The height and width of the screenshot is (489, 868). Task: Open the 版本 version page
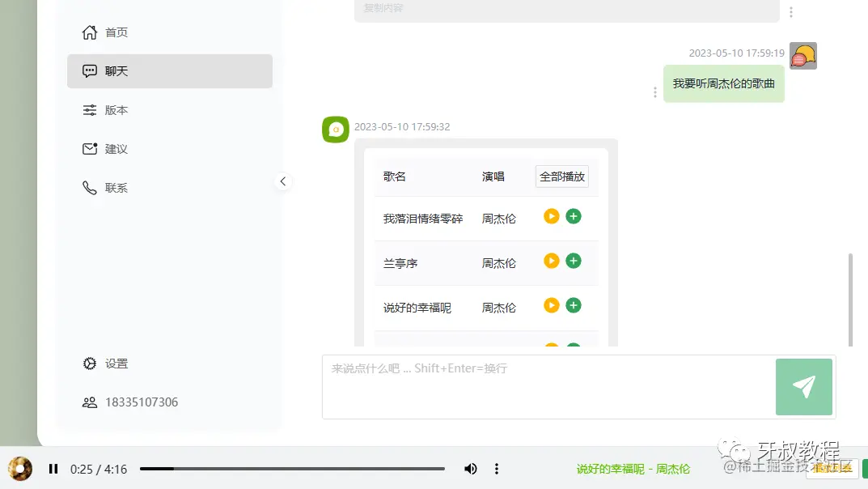pyautogui.click(x=169, y=110)
